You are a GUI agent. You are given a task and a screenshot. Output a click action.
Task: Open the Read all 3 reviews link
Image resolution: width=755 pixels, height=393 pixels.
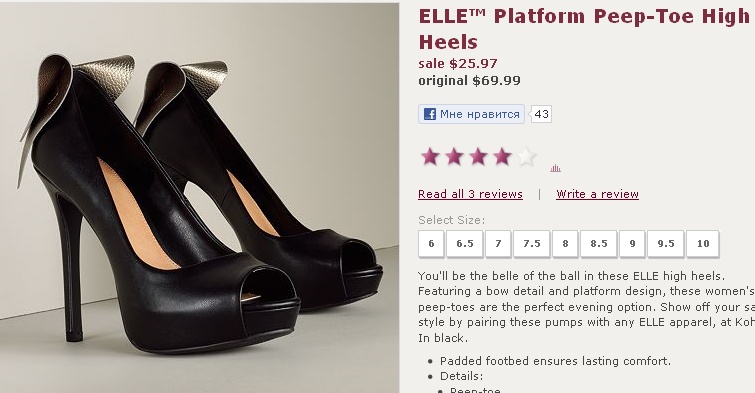[x=470, y=194]
